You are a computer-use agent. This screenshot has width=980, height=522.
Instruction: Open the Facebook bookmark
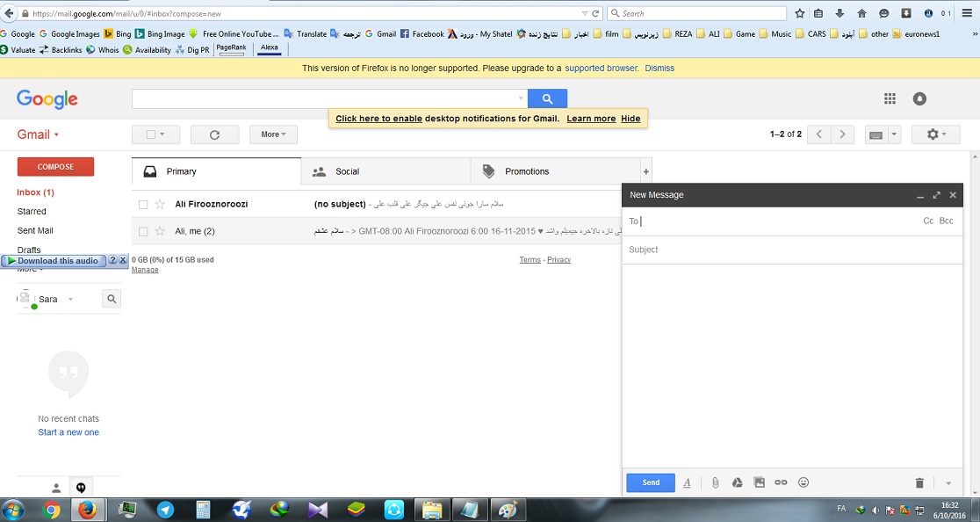pos(422,33)
